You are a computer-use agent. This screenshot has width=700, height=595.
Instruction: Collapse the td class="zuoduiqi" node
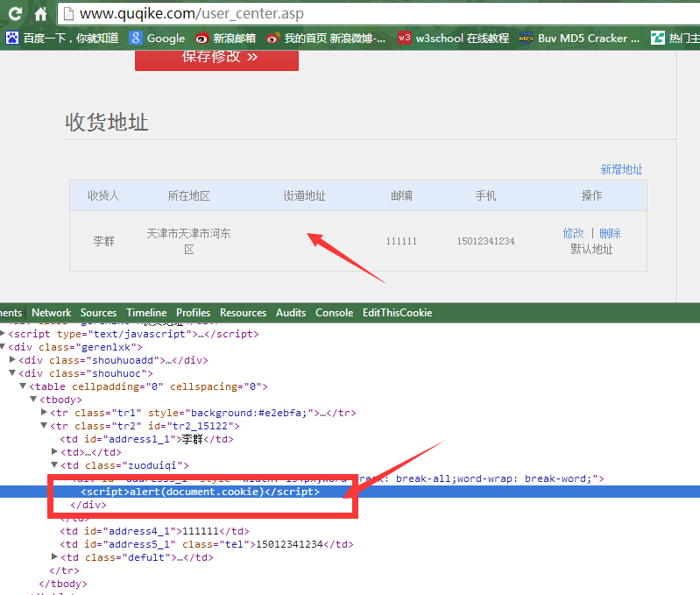pyautogui.click(x=54, y=464)
